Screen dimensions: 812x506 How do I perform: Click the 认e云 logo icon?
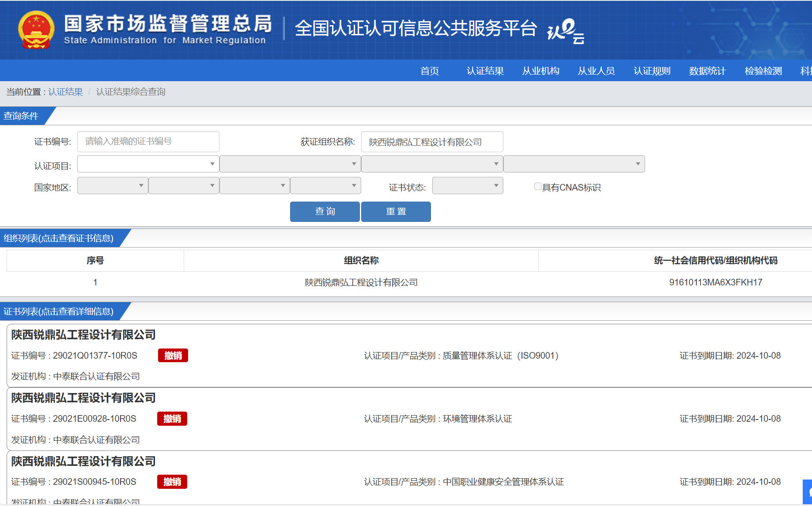click(x=566, y=31)
